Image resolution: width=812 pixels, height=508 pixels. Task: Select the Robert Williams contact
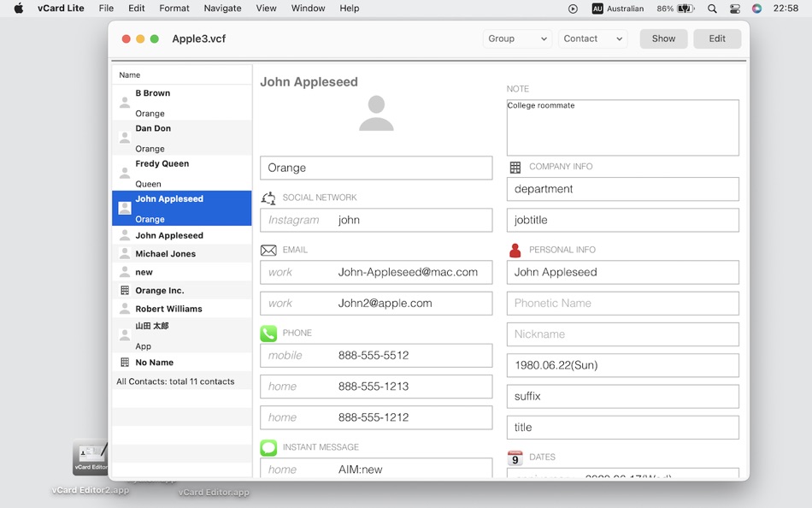pos(182,309)
